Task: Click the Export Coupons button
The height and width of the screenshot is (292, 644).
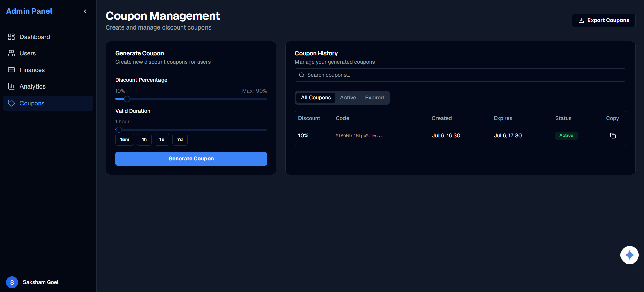Action: pos(603,20)
